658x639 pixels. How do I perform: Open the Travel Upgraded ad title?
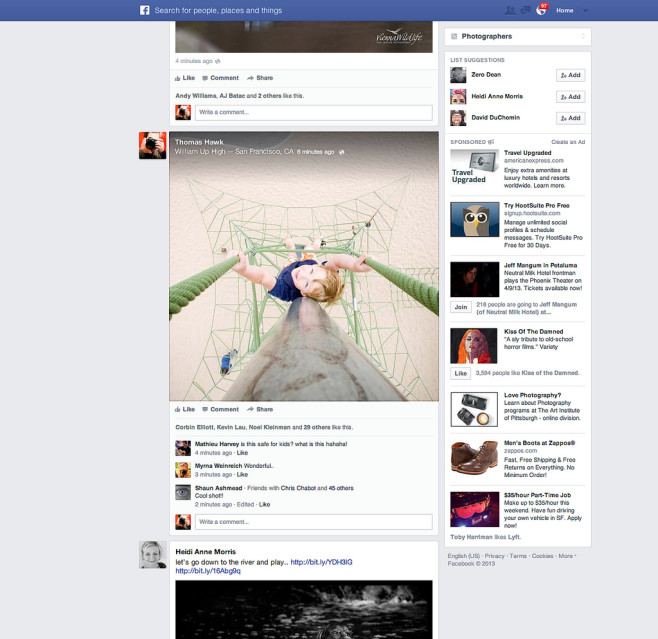click(527, 153)
